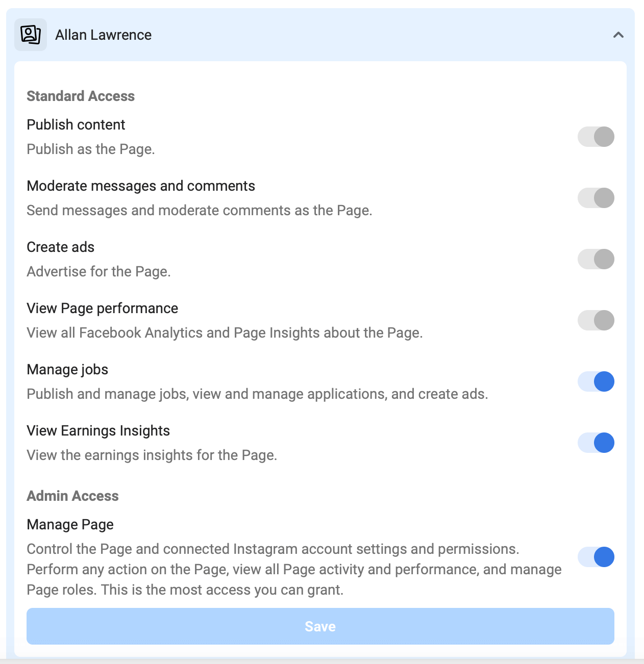Image resolution: width=644 pixels, height=664 pixels.
Task: Turn off View Earnings Insights
Action: [x=596, y=443]
